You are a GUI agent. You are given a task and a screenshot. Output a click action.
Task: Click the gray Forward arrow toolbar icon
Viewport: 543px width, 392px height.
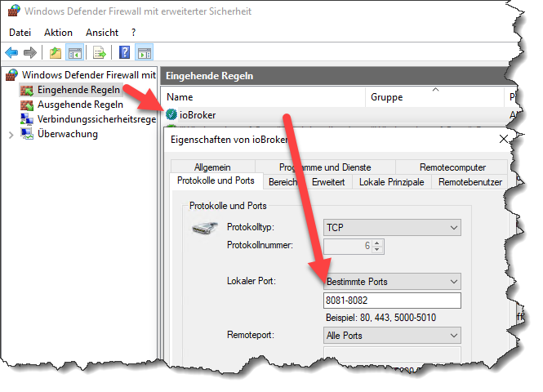(30, 53)
